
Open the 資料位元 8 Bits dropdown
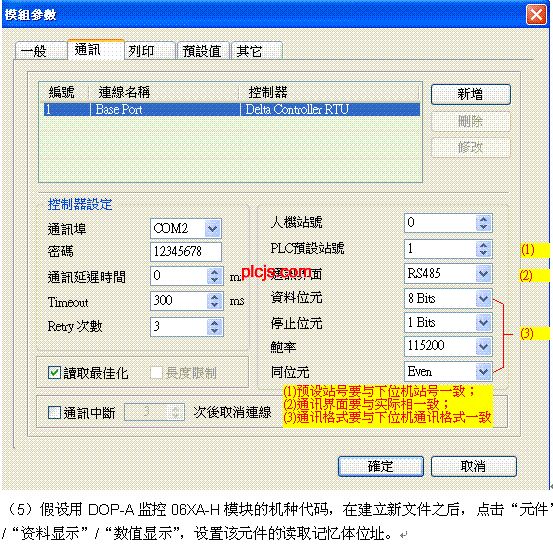(x=483, y=299)
